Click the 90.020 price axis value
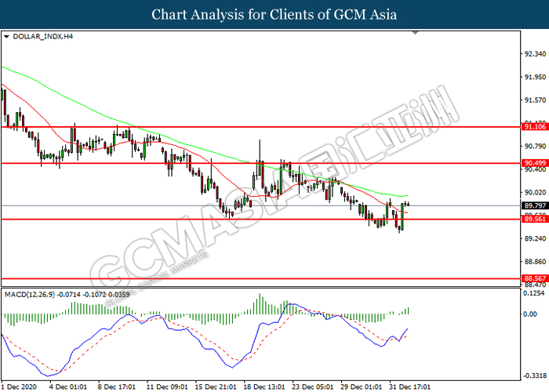This screenshot has width=549, height=392. [536, 193]
